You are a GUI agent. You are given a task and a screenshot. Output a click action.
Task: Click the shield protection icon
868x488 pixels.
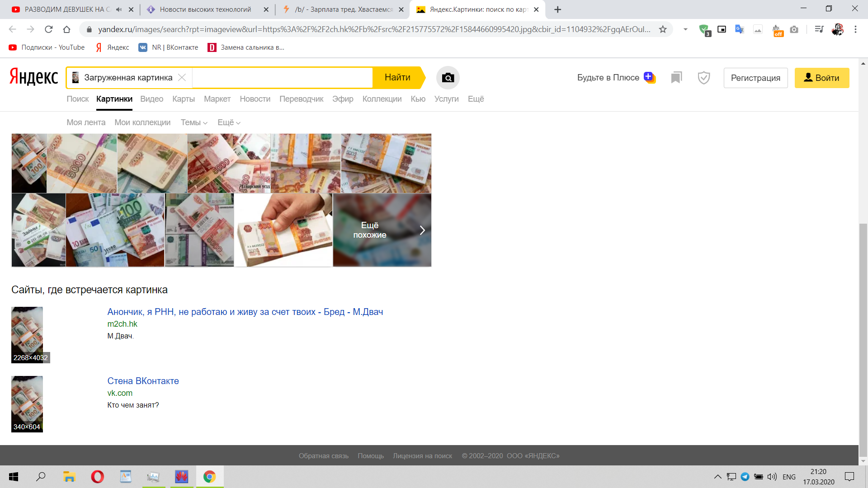[x=703, y=78]
